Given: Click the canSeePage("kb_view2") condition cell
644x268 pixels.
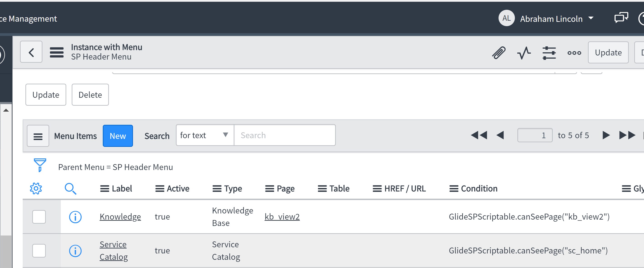Looking at the screenshot, I should coord(529,217).
